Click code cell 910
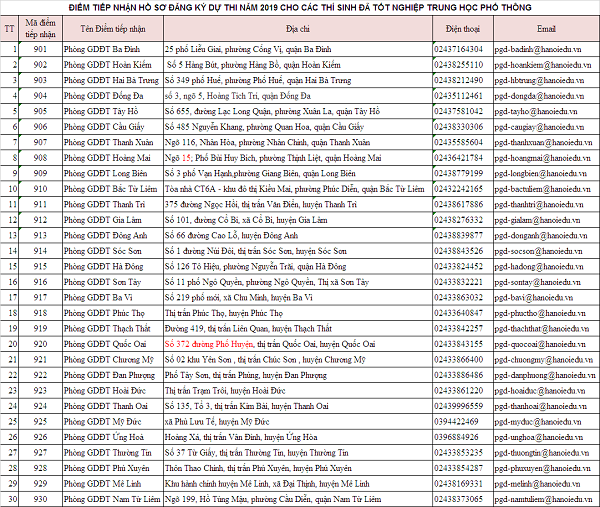 [x=40, y=189]
